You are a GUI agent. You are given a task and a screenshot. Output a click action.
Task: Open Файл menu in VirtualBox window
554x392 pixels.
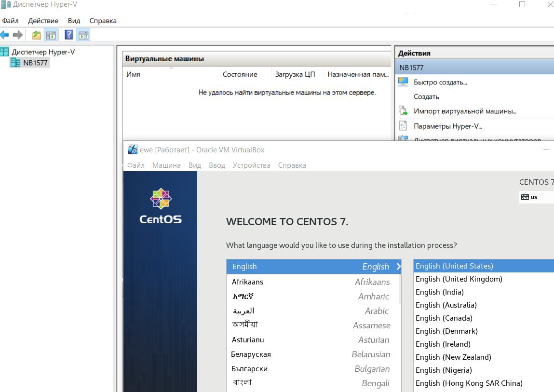135,165
